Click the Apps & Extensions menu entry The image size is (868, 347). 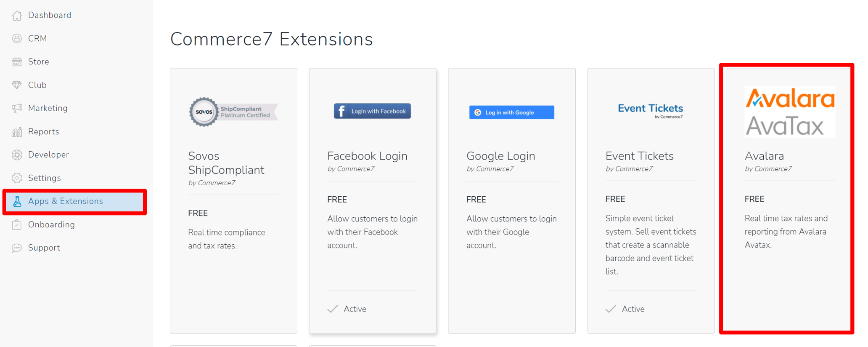click(66, 201)
